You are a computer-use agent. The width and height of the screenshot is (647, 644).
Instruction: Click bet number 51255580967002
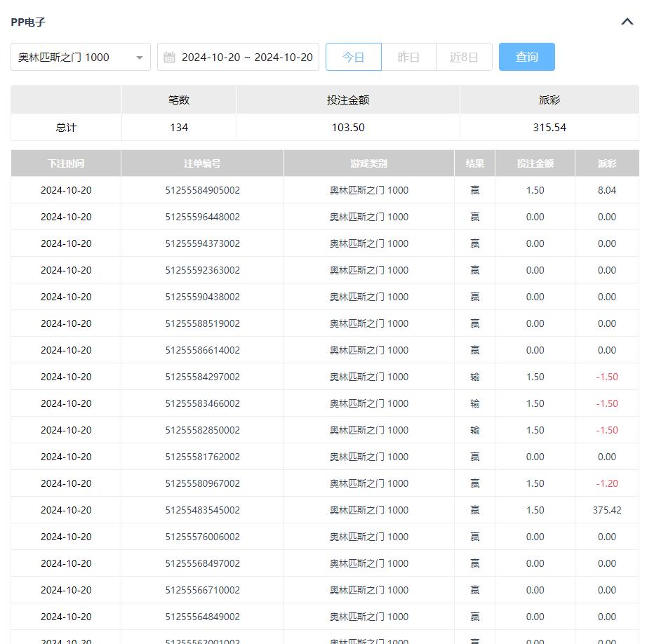point(202,483)
